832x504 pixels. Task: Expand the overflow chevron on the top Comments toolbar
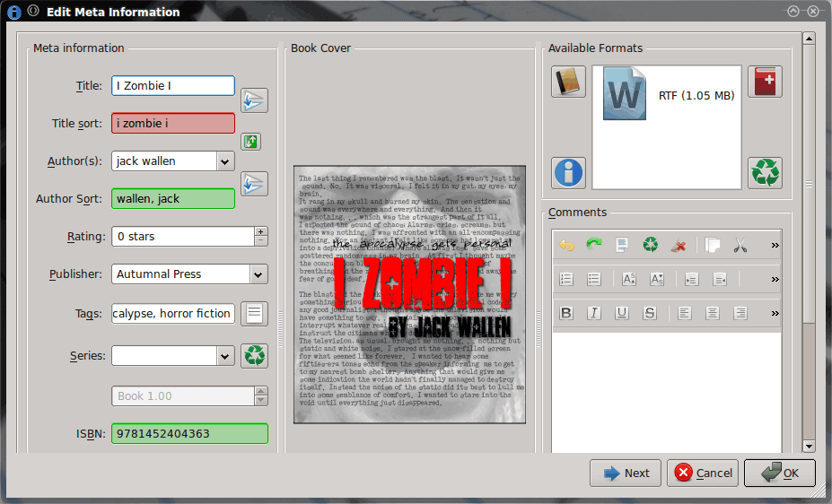tap(775, 245)
